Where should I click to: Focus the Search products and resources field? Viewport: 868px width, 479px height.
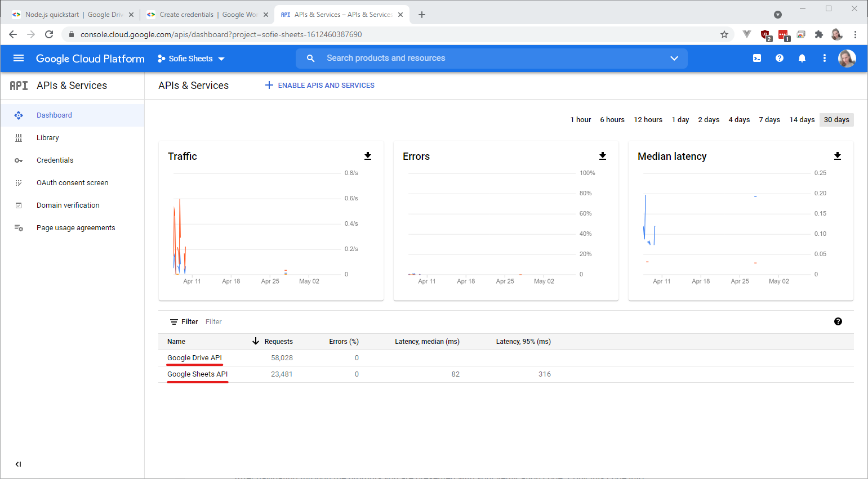[x=491, y=58]
